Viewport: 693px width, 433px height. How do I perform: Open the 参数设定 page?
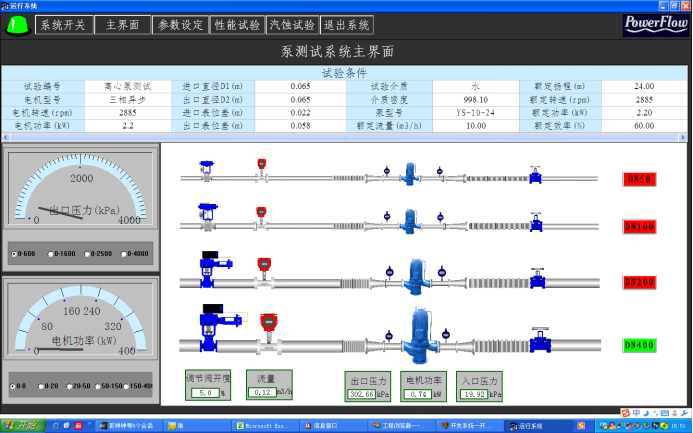(180, 25)
